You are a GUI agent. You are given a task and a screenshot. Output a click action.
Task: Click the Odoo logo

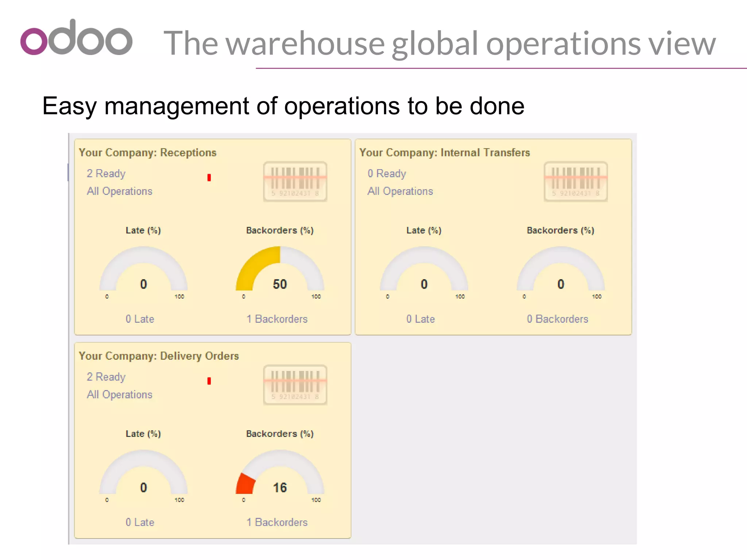(x=76, y=38)
